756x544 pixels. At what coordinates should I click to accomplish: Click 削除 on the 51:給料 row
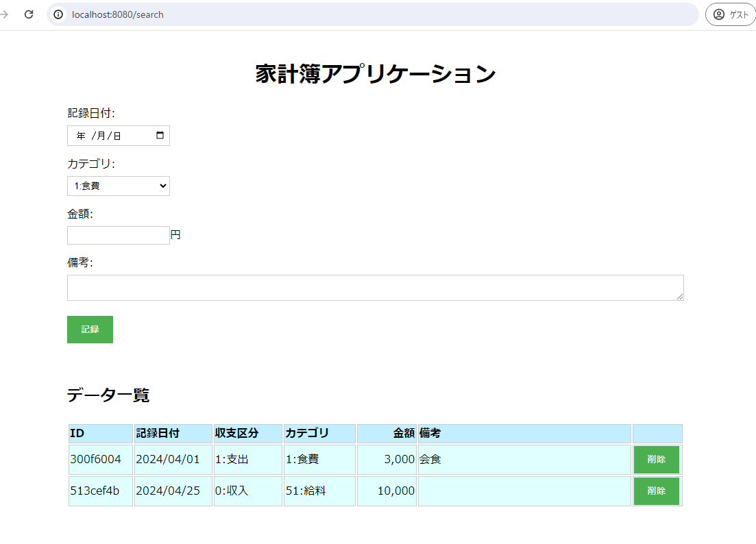(656, 491)
